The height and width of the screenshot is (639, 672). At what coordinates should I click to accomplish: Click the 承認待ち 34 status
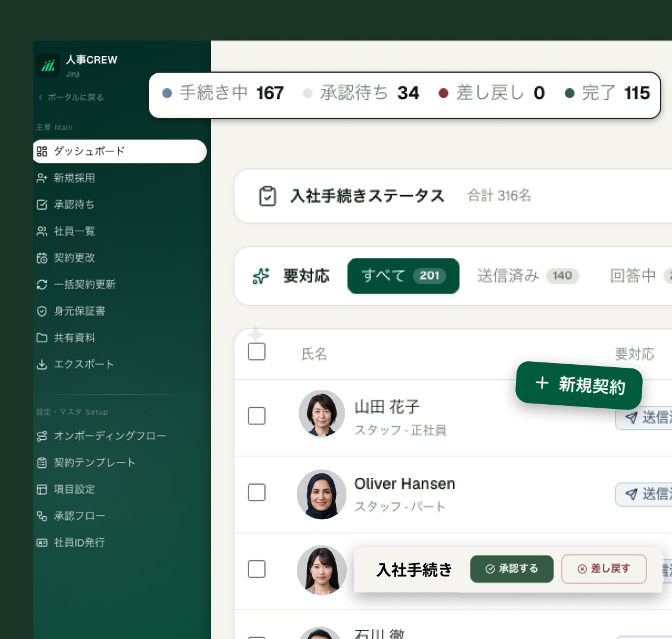[361, 92]
